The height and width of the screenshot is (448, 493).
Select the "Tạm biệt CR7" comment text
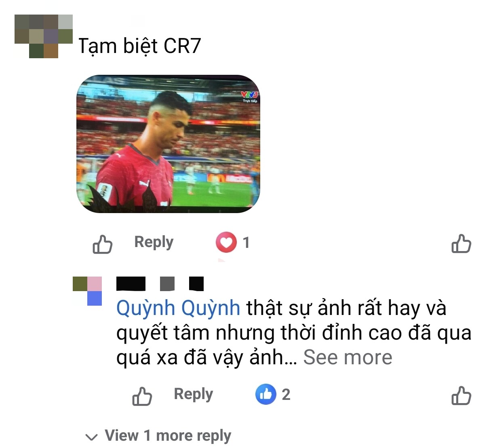(139, 46)
